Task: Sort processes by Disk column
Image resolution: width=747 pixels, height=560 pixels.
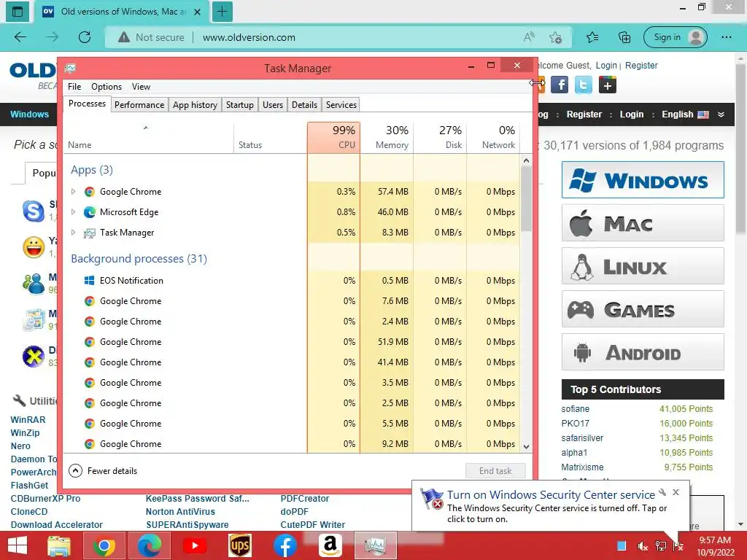Action: pyautogui.click(x=440, y=138)
